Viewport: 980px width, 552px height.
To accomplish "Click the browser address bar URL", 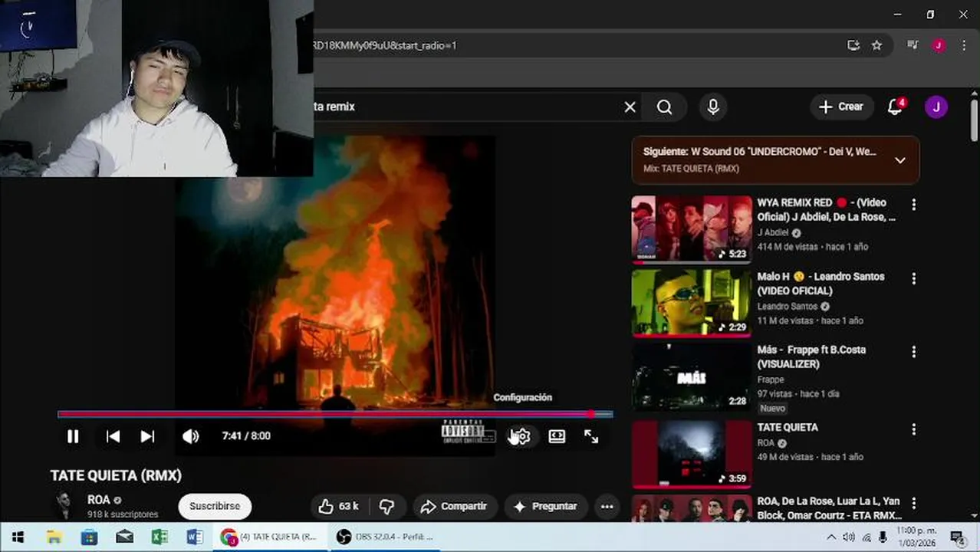I will pos(383,45).
